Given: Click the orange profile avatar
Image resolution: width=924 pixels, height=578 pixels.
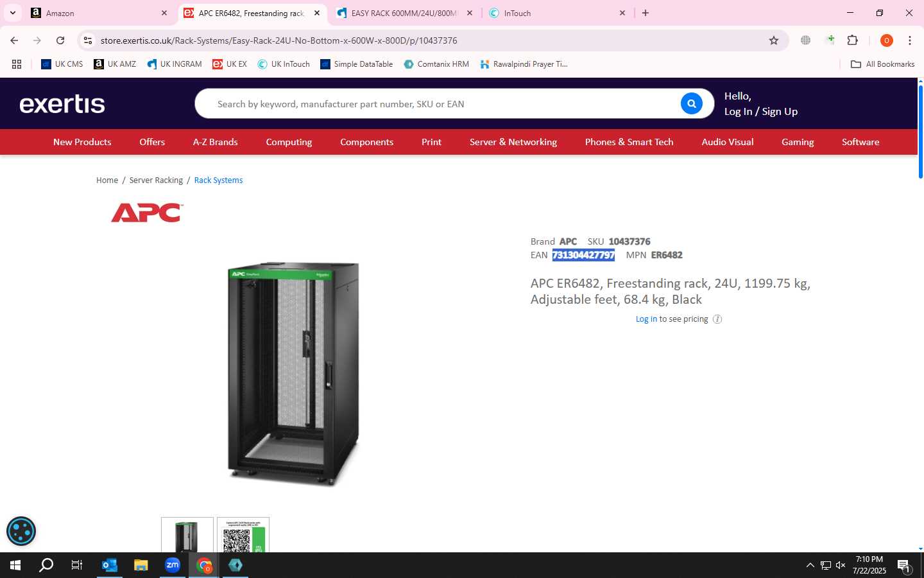Looking at the screenshot, I should click(x=886, y=40).
